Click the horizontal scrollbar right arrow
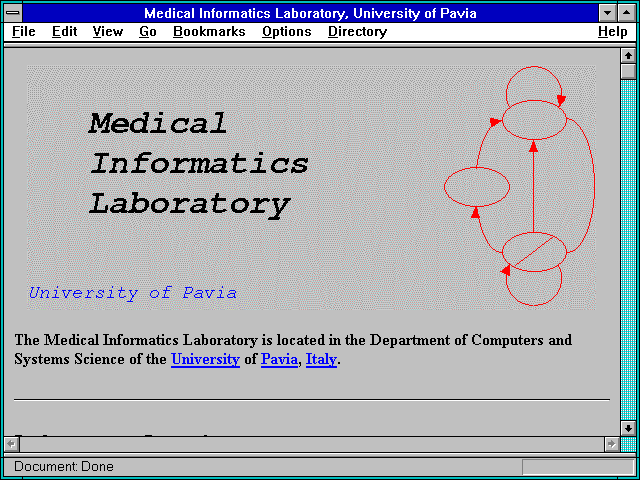Viewport: 640px width, 480px height. 611,444
